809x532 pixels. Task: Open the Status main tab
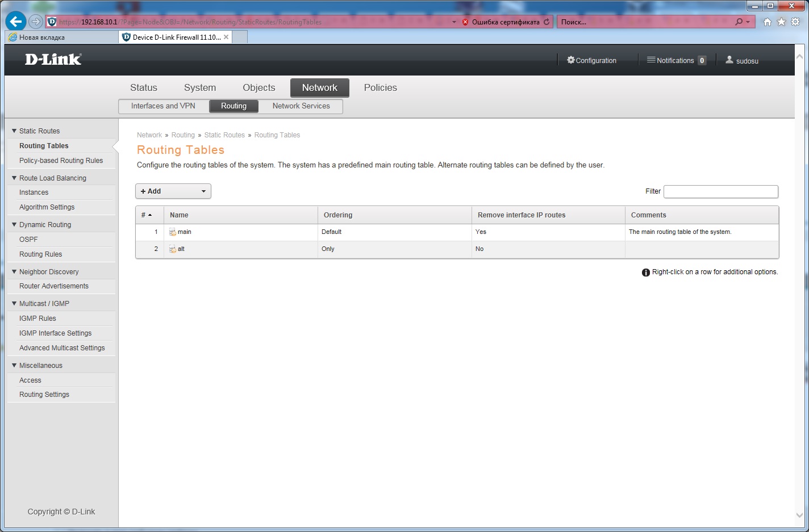coord(144,87)
